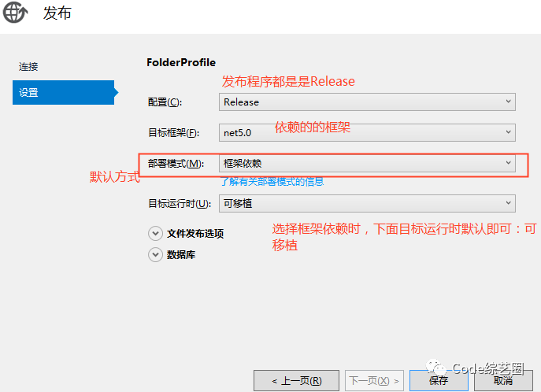The image size is (541, 392).
Task: Go back with 上一页 button
Action: click(x=296, y=381)
